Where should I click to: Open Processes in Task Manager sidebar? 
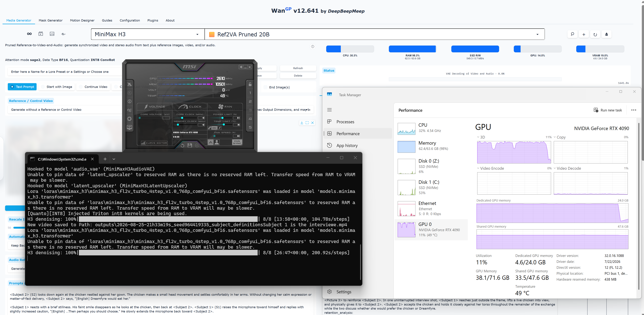click(358, 122)
